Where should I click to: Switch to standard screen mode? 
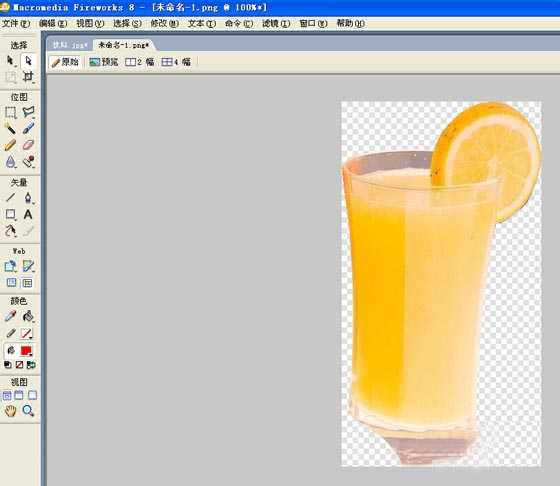pos(7,395)
